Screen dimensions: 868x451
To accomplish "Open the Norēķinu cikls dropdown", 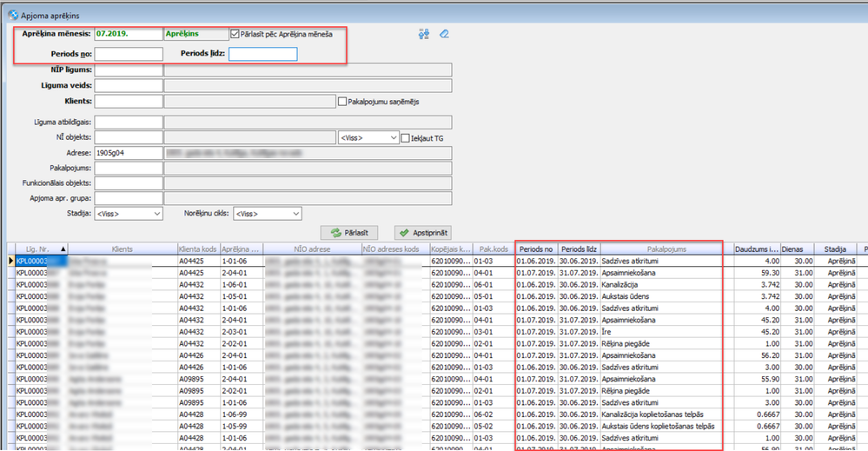I will (x=268, y=214).
